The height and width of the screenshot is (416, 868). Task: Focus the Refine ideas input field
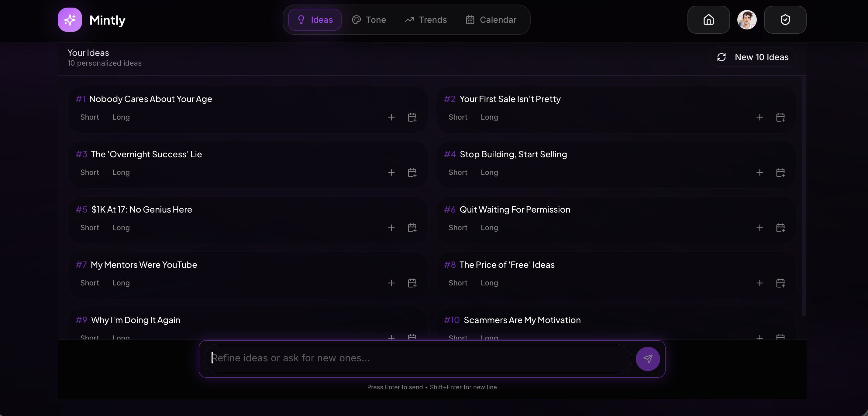point(418,358)
